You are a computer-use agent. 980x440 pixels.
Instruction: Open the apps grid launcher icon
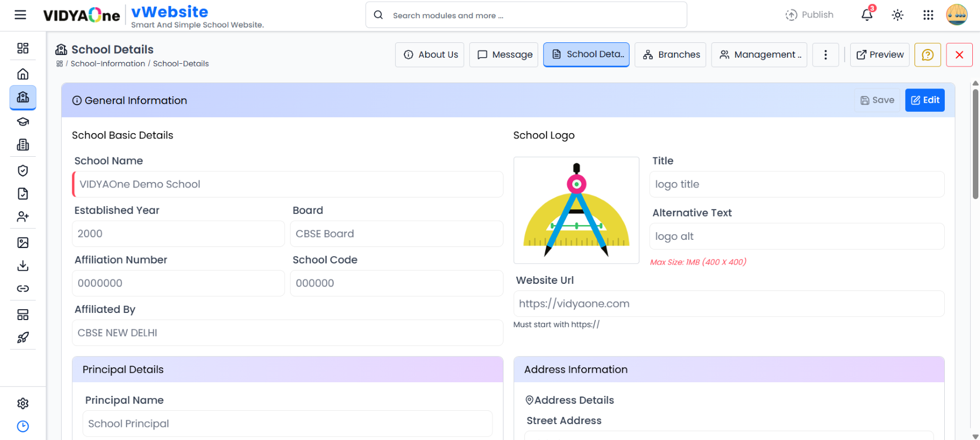(928, 15)
